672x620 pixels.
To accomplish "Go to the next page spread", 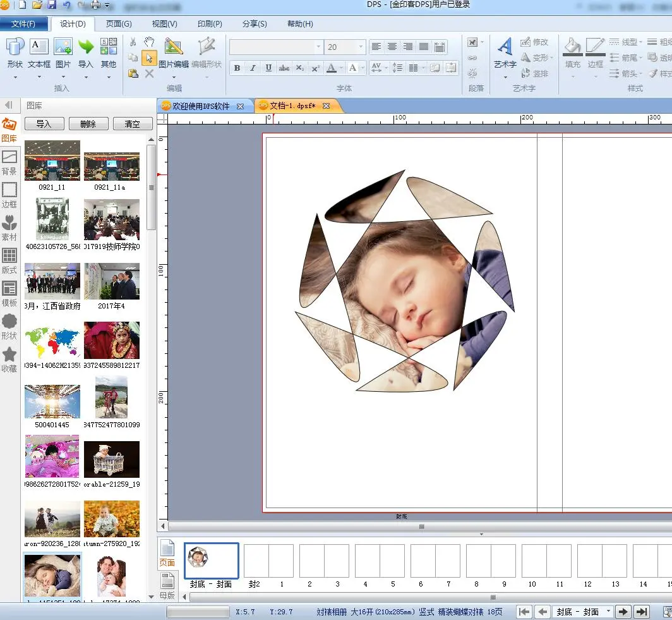I will click(623, 612).
